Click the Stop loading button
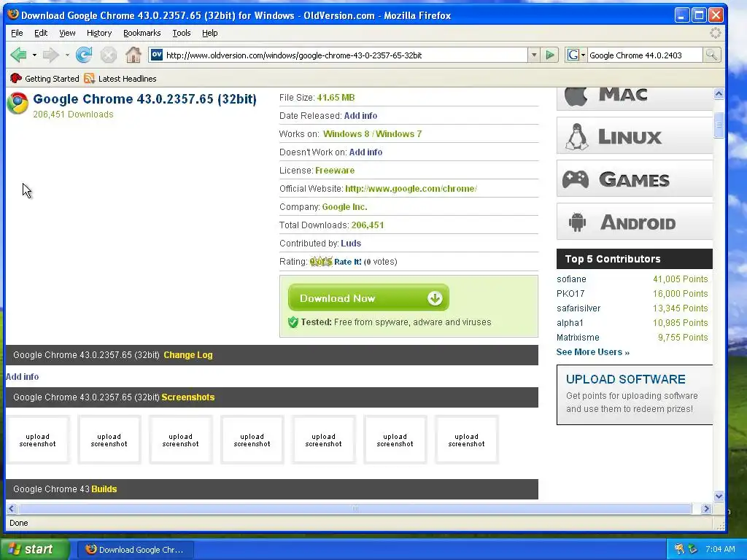Screen dimensions: 747x560 pyautogui.click(x=109, y=55)
